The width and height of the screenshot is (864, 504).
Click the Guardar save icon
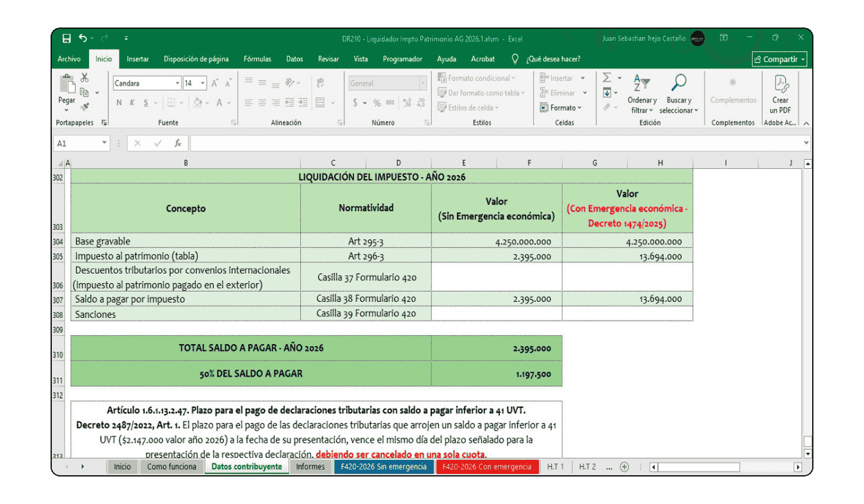(66, 38)
